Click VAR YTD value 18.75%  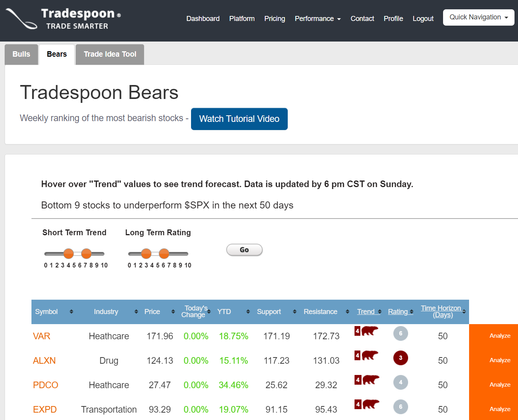(x=233, y=336)
